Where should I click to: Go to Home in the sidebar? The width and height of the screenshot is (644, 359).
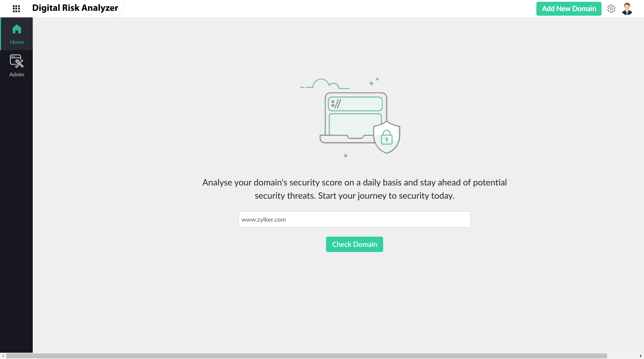tap(17, 34)
